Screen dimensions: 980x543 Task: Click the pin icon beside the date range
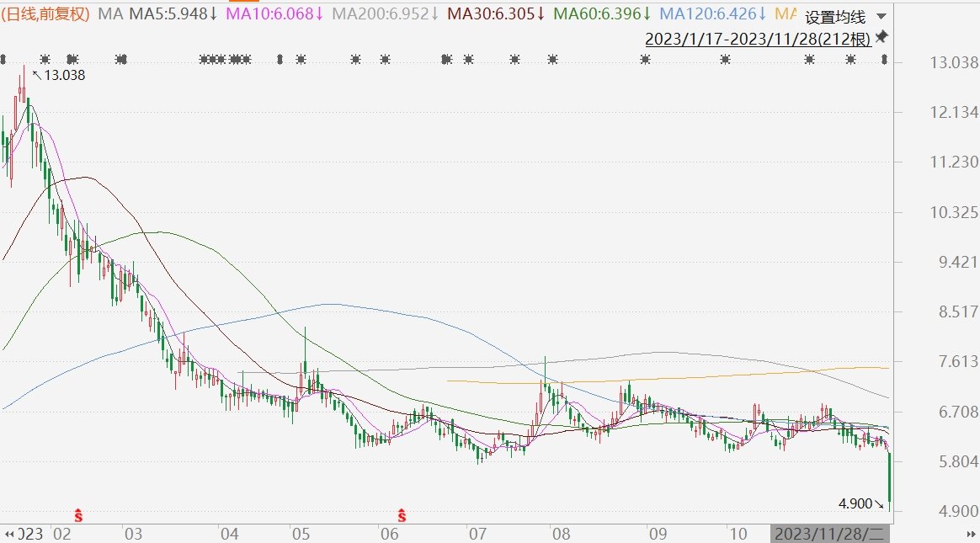point(881,37)
